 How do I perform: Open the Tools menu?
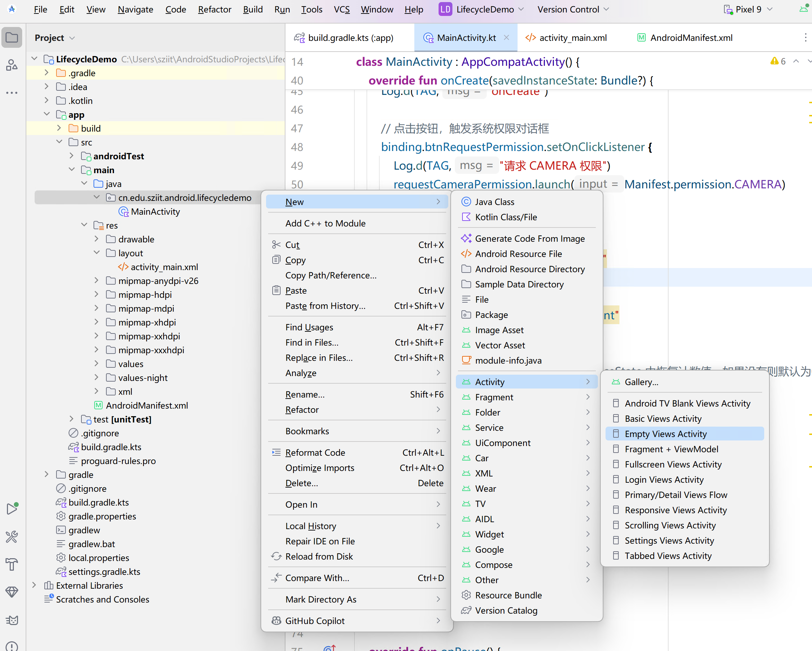[311, 9]
